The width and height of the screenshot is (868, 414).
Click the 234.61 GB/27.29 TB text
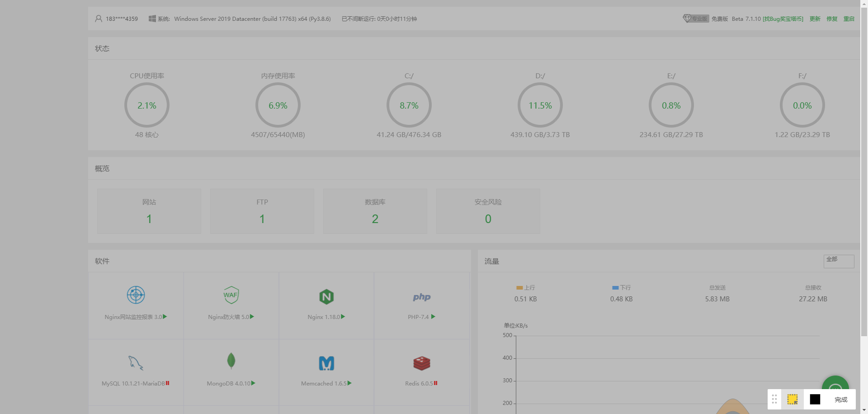pos(671,135)
